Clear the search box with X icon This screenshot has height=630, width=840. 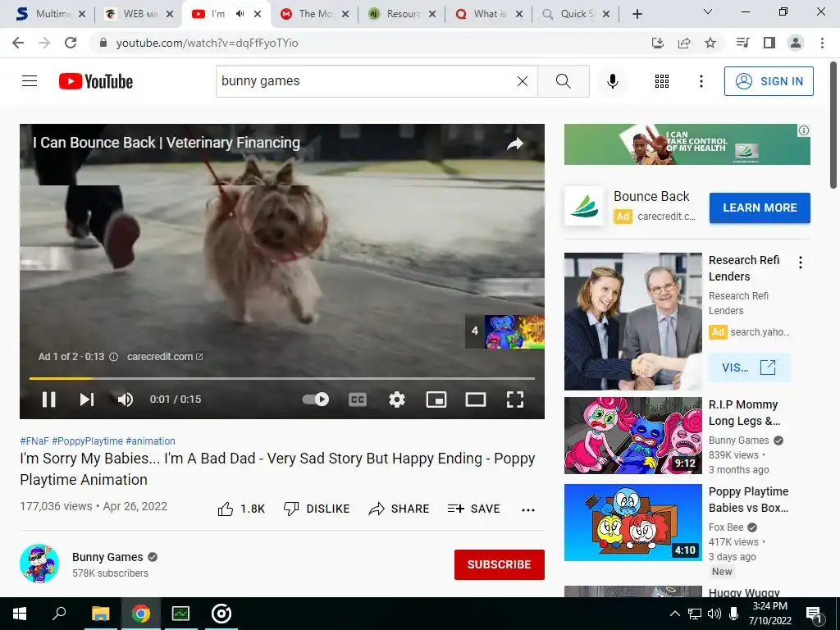click(523, 81)
